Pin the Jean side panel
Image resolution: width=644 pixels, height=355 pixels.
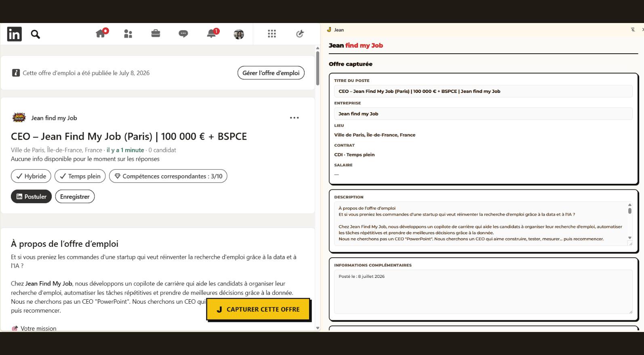[633, 29]
